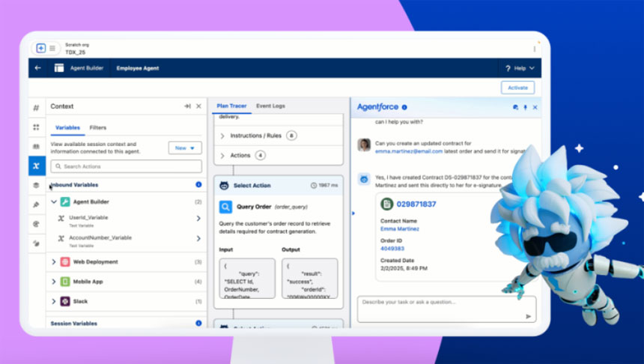This screenshot has height=364, width=644.
Task: Open the emma.martinez@email.com link
Action: [x=409, y=151]
